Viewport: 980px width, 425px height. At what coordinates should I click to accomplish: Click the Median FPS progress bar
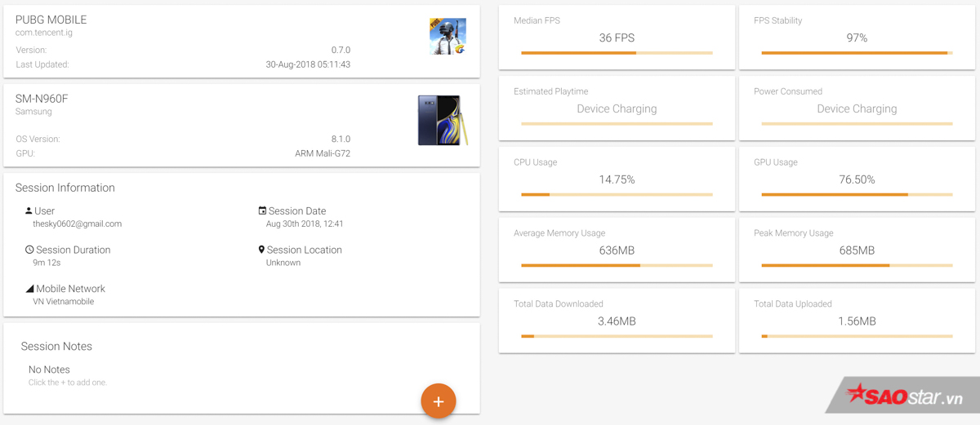click(x=617, y=53)
